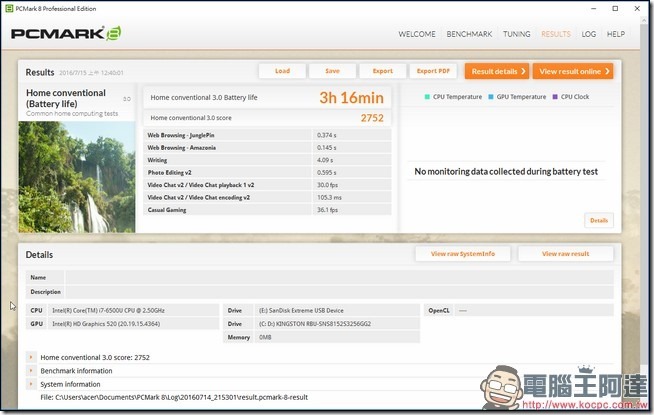Click the results timestamp text

click(91, 73)
